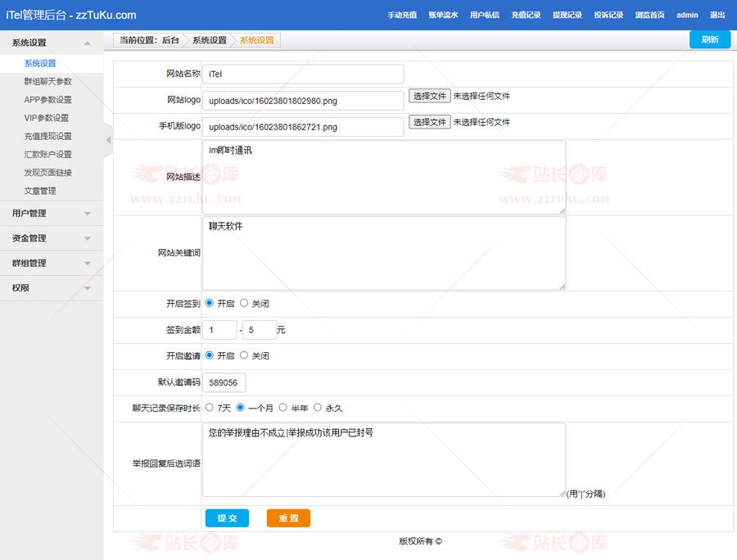Viewport: 737px width, 560px height.
Task: Click the 提交 submit button
Action: tap(227, 518)
